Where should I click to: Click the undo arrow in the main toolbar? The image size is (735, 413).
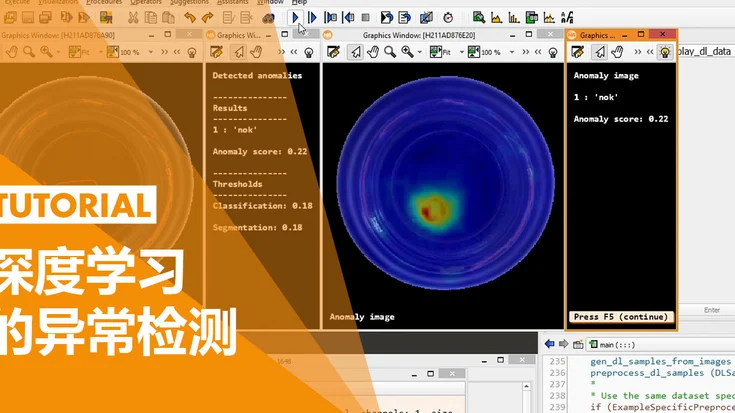pyautogui.click(x=190, y=17)
